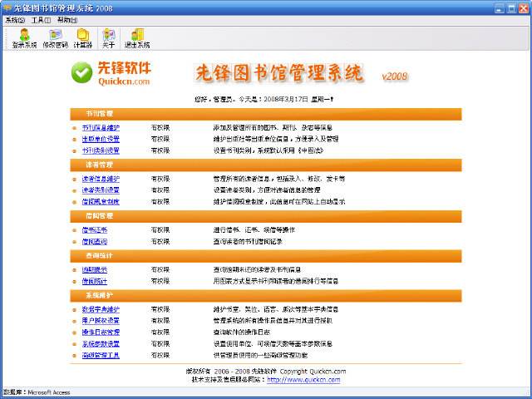Click the 系统维护 section header
532x399 pixels.
266,296
